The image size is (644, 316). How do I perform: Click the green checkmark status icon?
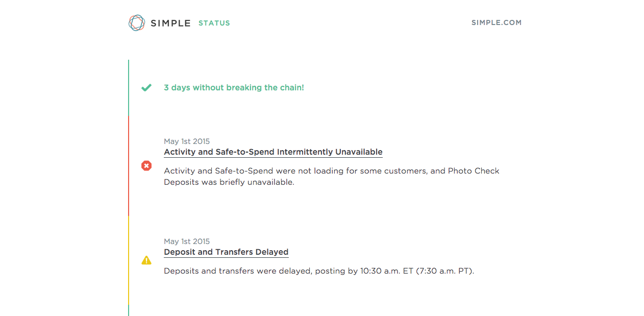[146, 88]
